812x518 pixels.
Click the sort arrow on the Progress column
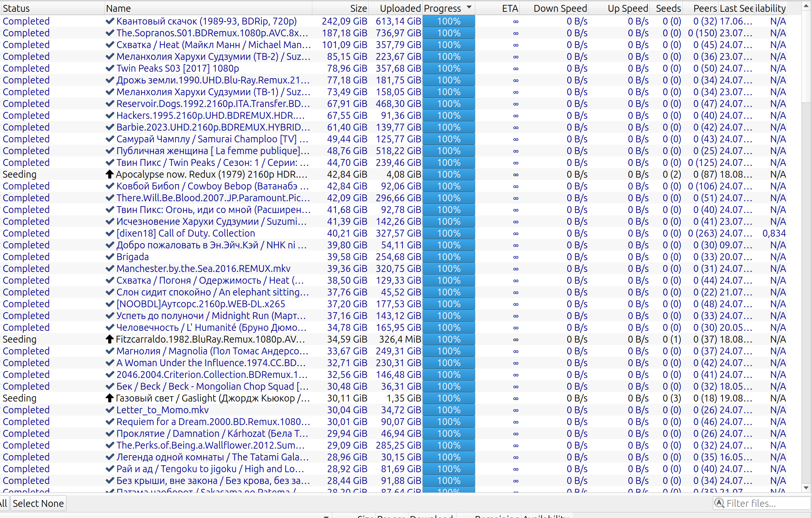[x=469, y=8]
